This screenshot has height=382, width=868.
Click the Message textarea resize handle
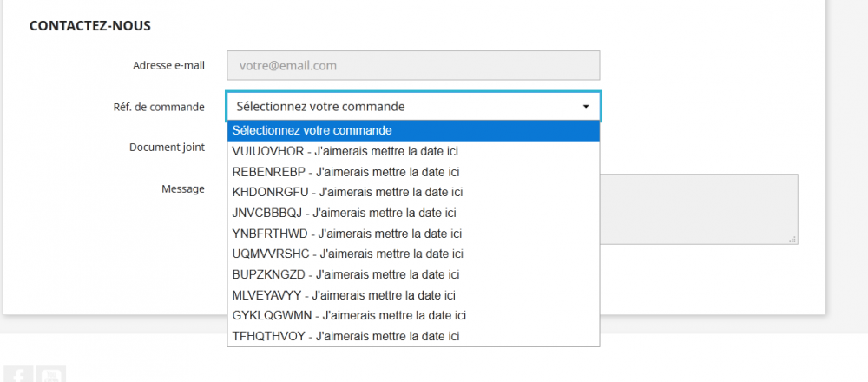pyautogui.click(x=793, y=240)
